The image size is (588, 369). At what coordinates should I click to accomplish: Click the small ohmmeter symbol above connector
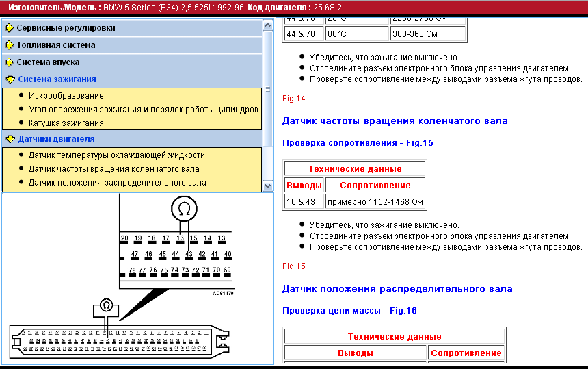(106, 305)
